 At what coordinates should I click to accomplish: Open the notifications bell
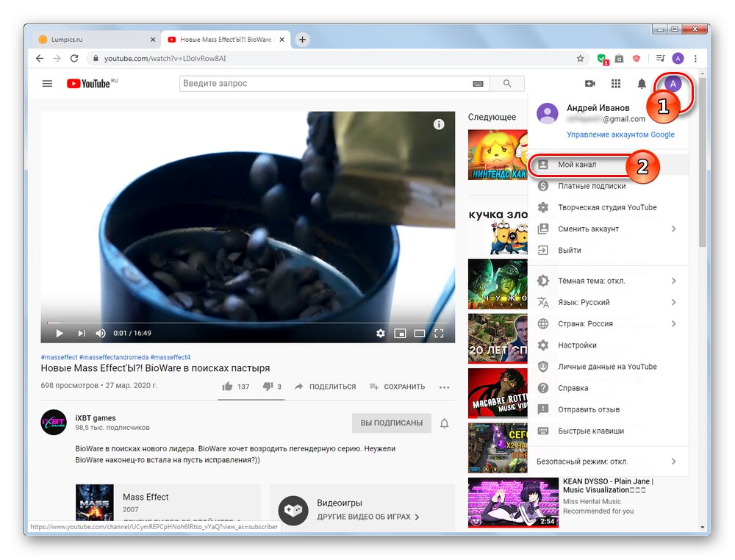640,83
